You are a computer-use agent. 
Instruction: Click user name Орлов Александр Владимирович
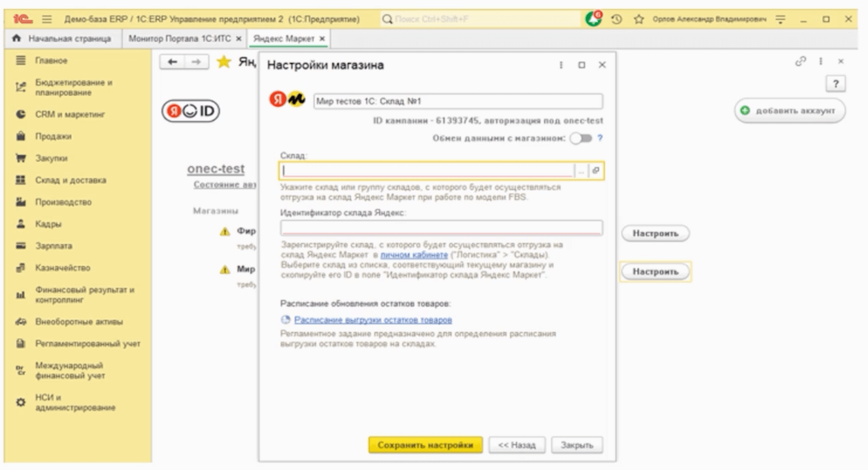pyautogui.click(x=709, y=19)
